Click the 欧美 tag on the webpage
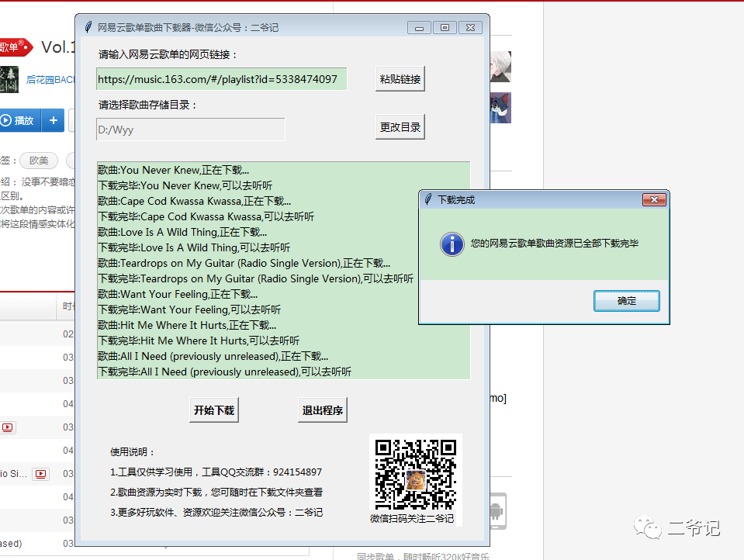Screen dimensions: 744x560 pos(39,161)
